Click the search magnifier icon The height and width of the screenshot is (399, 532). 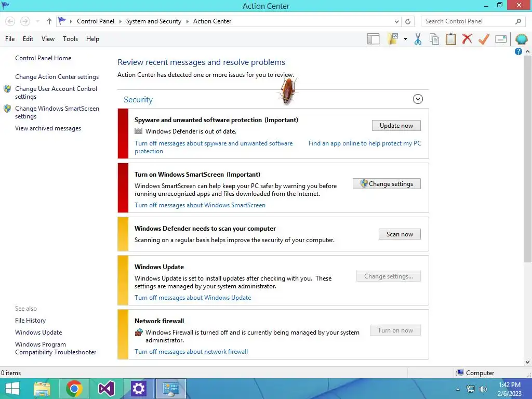(518, 21)
